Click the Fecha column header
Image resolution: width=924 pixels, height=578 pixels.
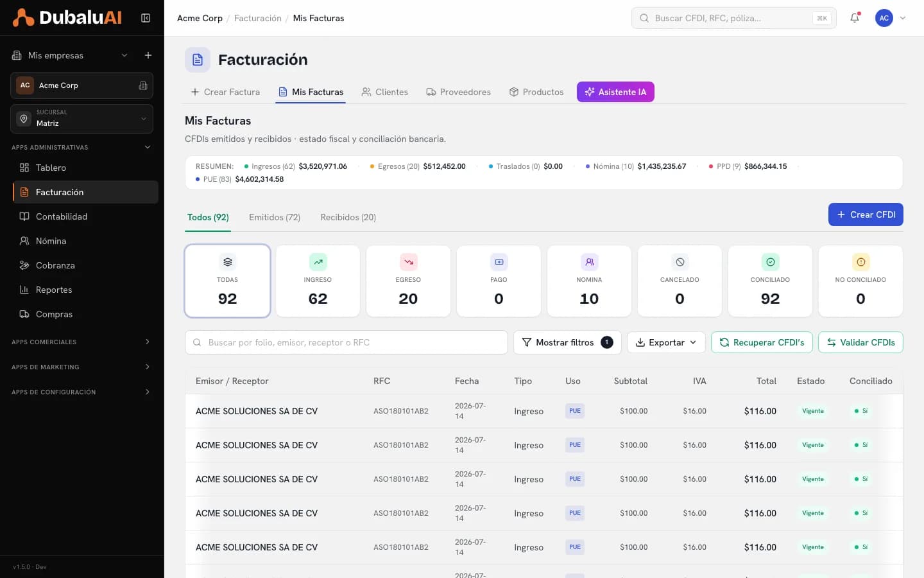coord(466,381)
